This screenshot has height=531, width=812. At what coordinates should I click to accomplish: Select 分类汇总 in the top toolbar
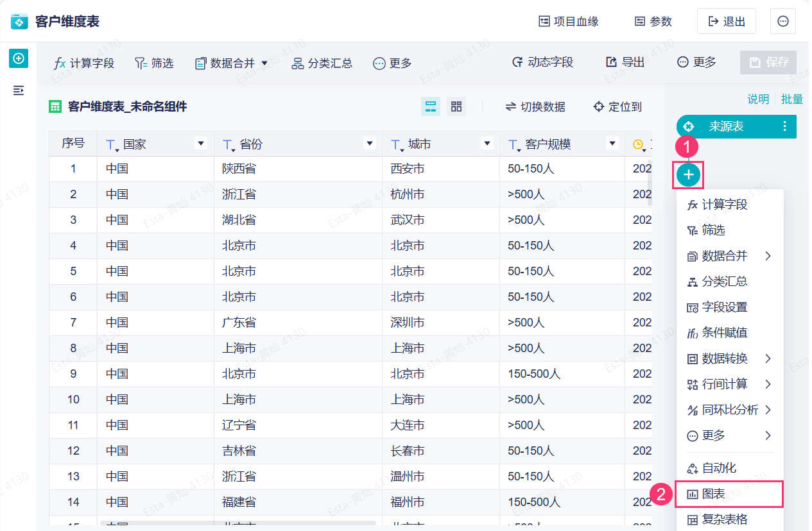322,63
